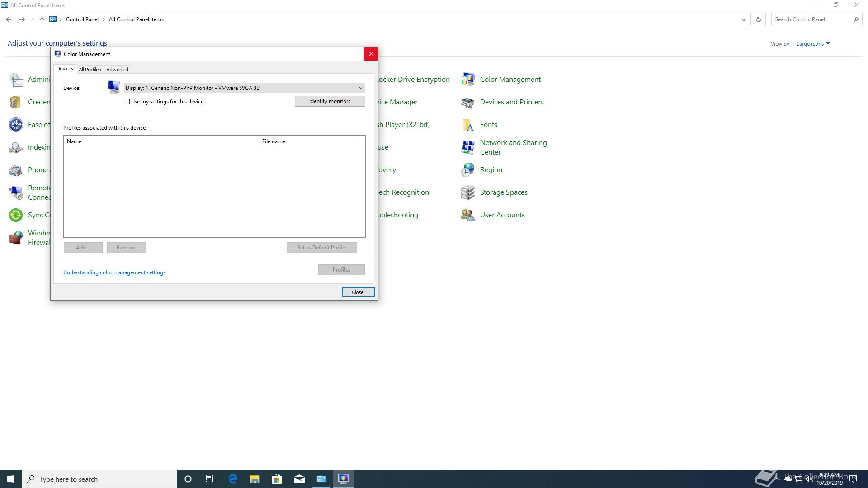The width and height of the screenshot is (868, 488).
Task: Launch Microsoft Edge from taskbar
Action: 233,479
